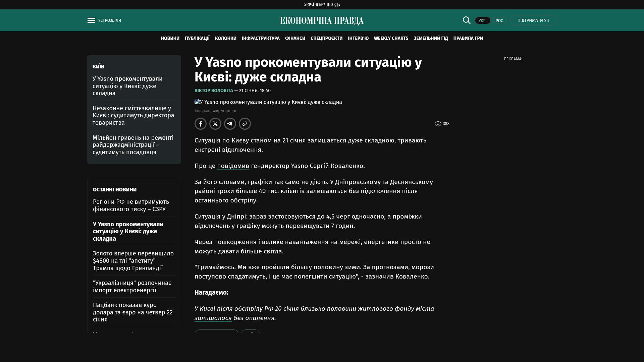Image resolution: width=644 pixels, height=362 pixels.
Task: Click the views eye icon
Action: 438,124
